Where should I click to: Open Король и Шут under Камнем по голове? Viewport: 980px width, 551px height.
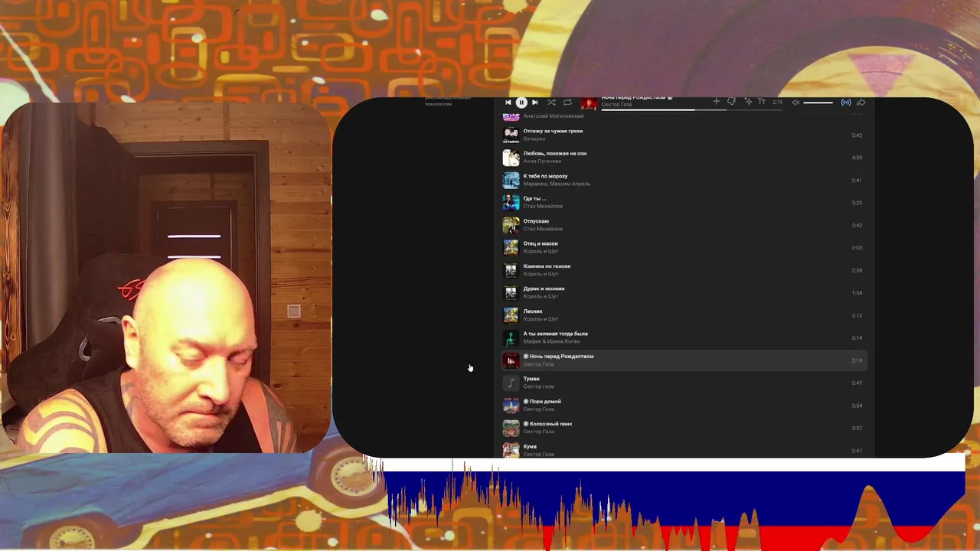point(541,274)
